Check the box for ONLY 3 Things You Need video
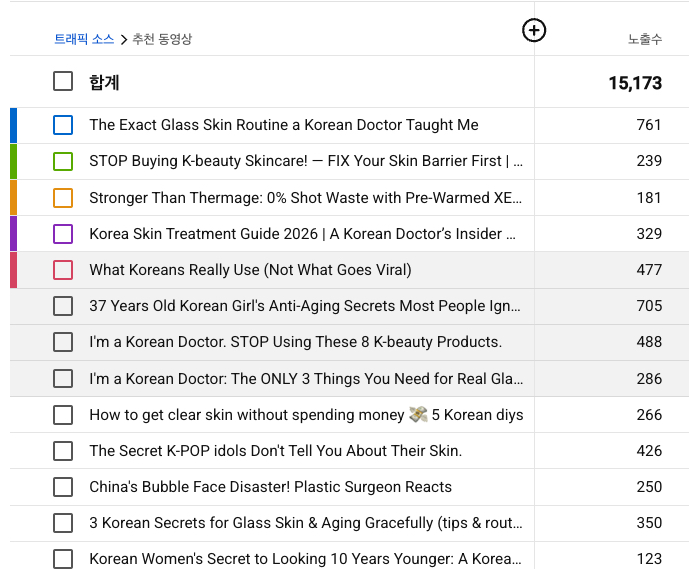Viewport: 689px width, 569px height. (63, 378)
